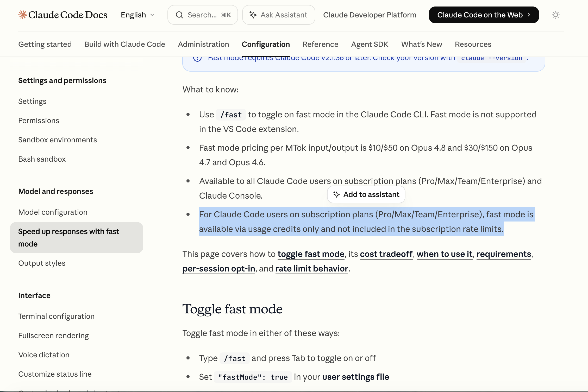Viewport: 588px width, 392px height.
Task: Select Sandbox environments in the sidebar
Action: click(58, 140)
